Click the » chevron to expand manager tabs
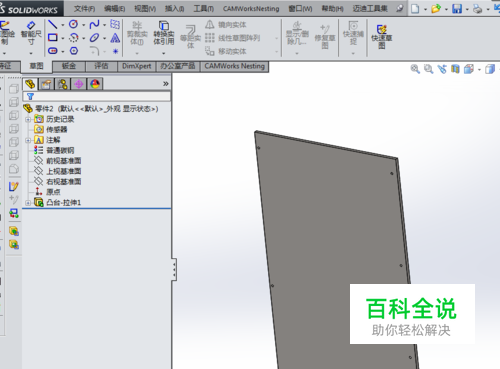Viewport: 500px width, 369px height. pos(166,84)
